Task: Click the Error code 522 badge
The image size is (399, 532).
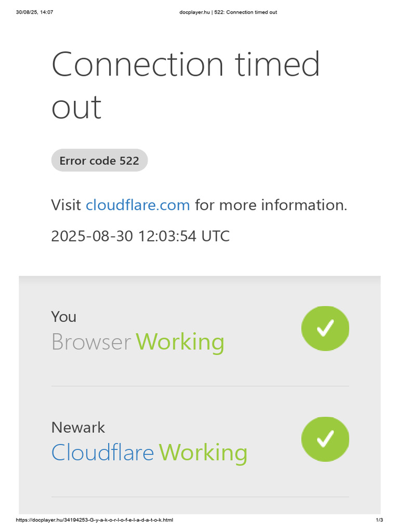Action: (99, 161)
